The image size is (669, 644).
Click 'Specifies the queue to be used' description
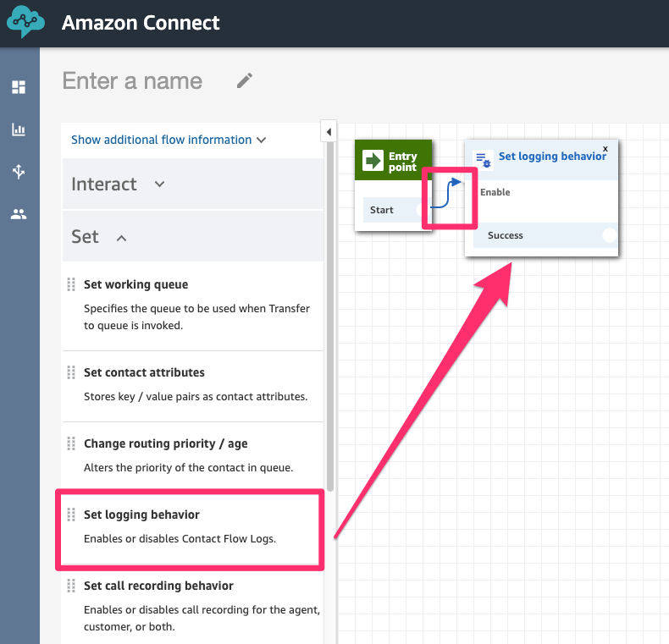point(196,316)
